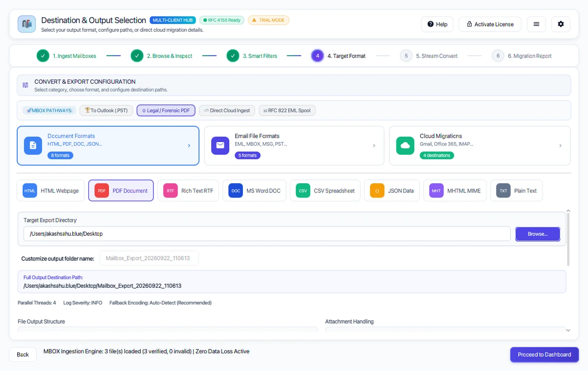The image size is (588, 371).
Task: Click Proceed to Dashboard
Action: click(x=544, y=354)
